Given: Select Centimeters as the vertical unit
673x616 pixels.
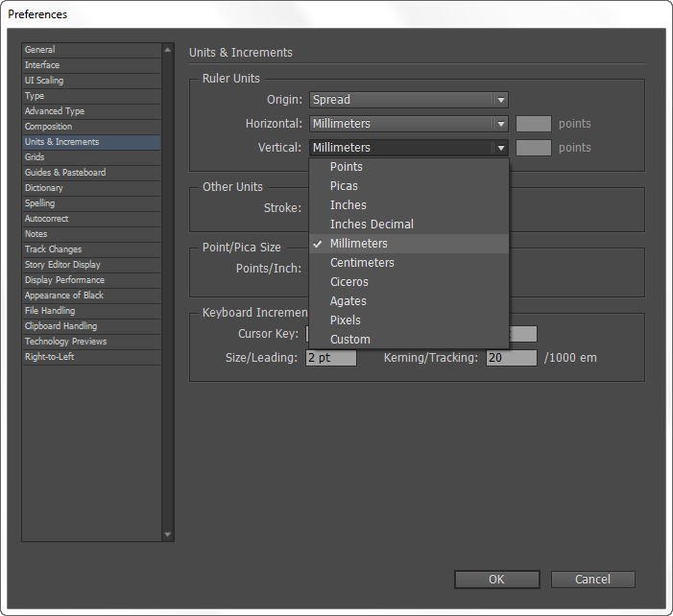Looking at the screenshot, I should [362, 263].
